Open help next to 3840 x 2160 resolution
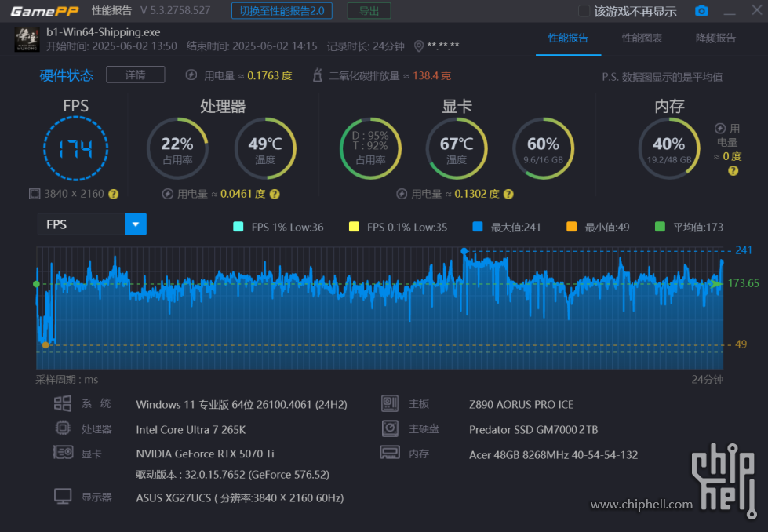 (114, 194)
